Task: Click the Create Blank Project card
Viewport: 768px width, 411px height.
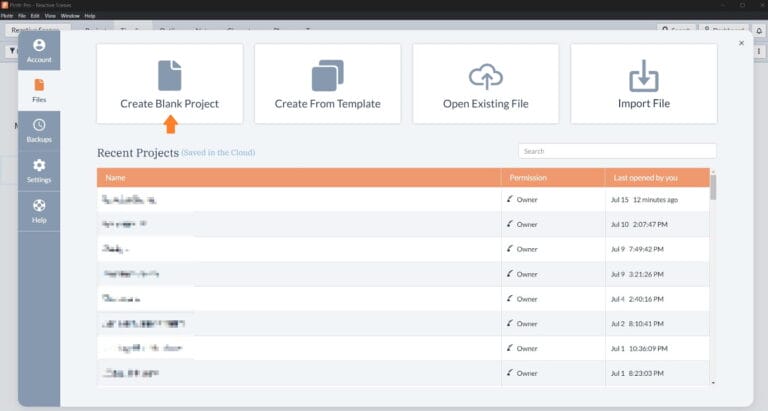Action: (169, 84)
